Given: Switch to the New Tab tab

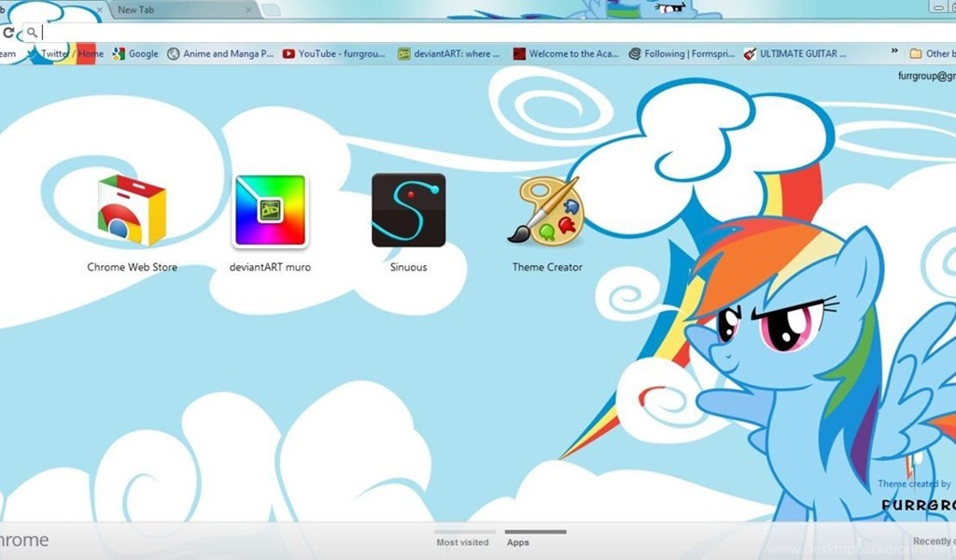Looking at the screenshot, I should 183,9.
